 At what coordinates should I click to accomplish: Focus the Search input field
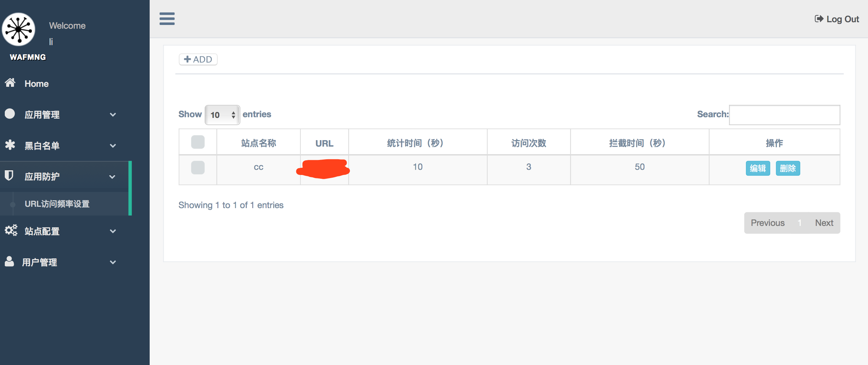click(x=784, y=115)
